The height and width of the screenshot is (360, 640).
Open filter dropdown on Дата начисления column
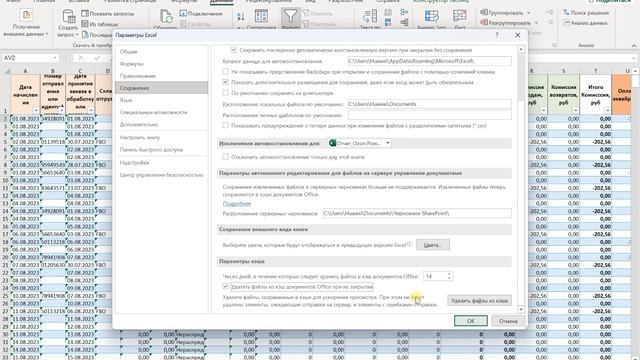tap(36, 111)
